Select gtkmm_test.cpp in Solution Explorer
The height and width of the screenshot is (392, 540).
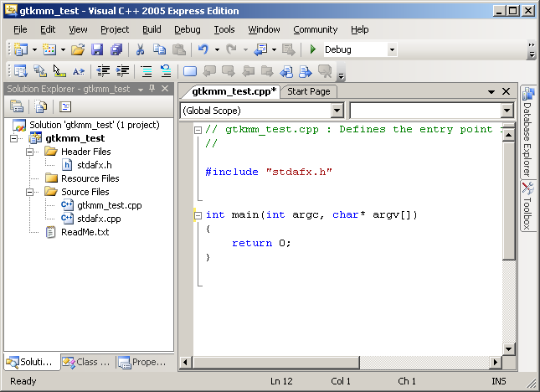point(110,205)
